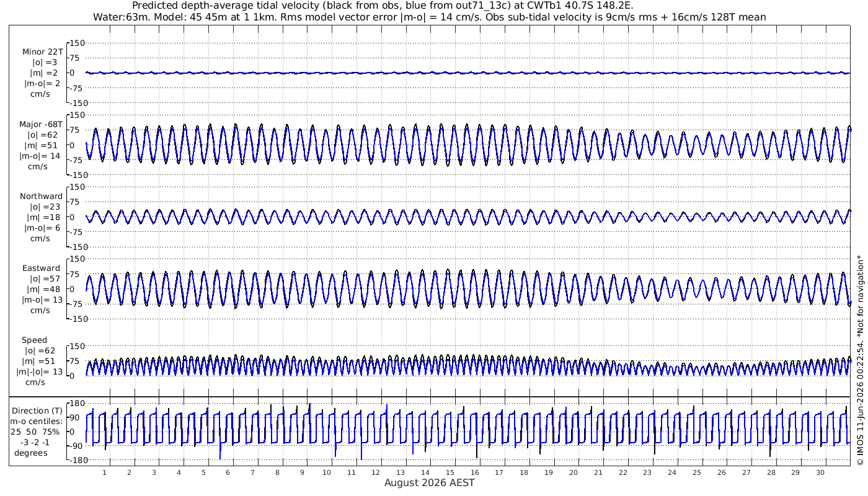Click day 23 on the time axis
The width and height of the screenshot is (868, 496).
tap(647, 473)
